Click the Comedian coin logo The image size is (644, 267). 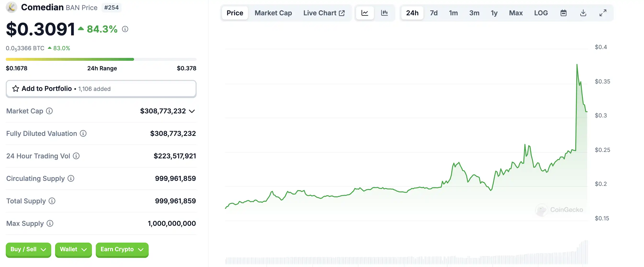coord(11,7)
